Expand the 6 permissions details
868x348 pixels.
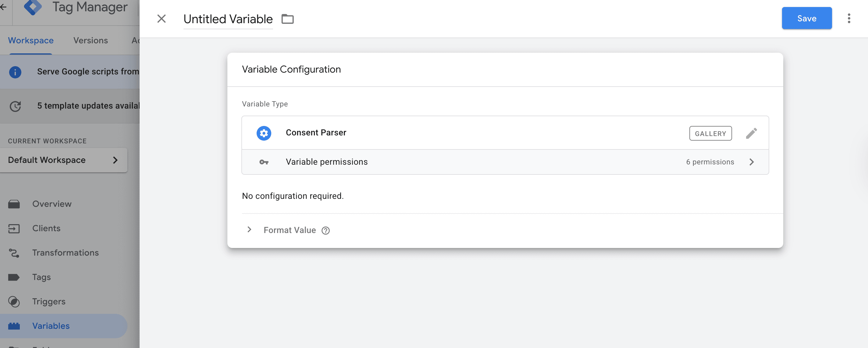click(752, 162)
